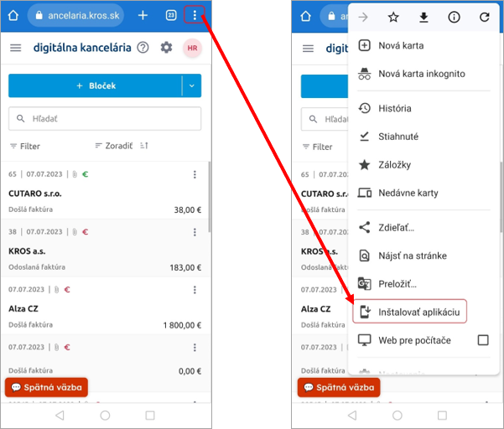The height and width of the screenshot is (429, 504).
Task: Toggle the sort direction icon beside Zoradiť
Action: tap(144, 146)
